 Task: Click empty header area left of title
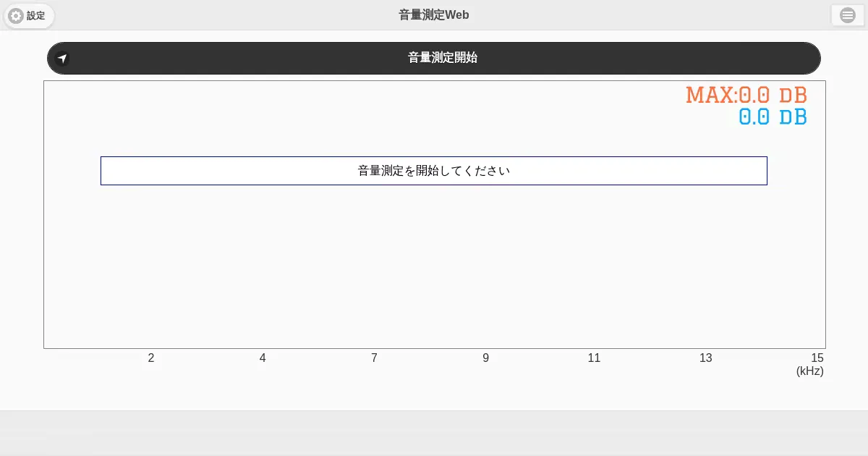point(217,15)
